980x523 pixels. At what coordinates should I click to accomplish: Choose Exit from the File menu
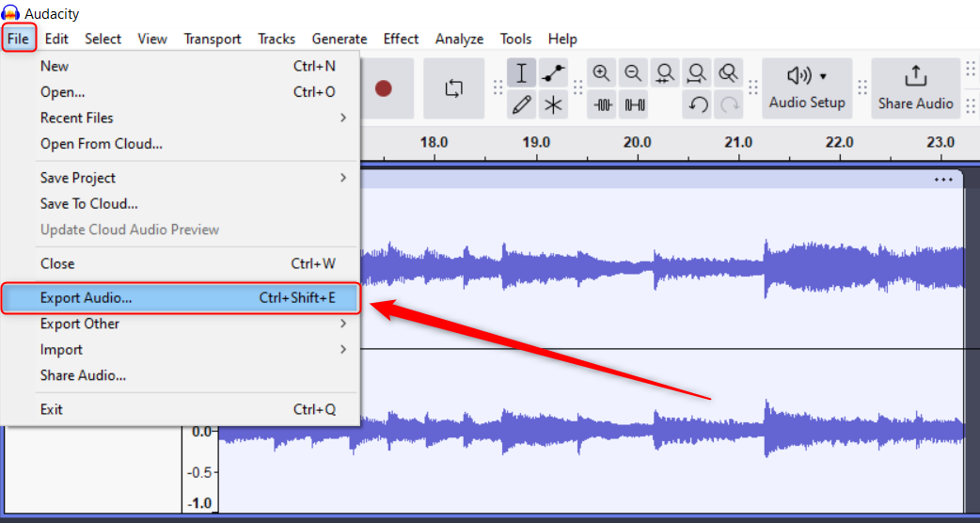[181, 410]
